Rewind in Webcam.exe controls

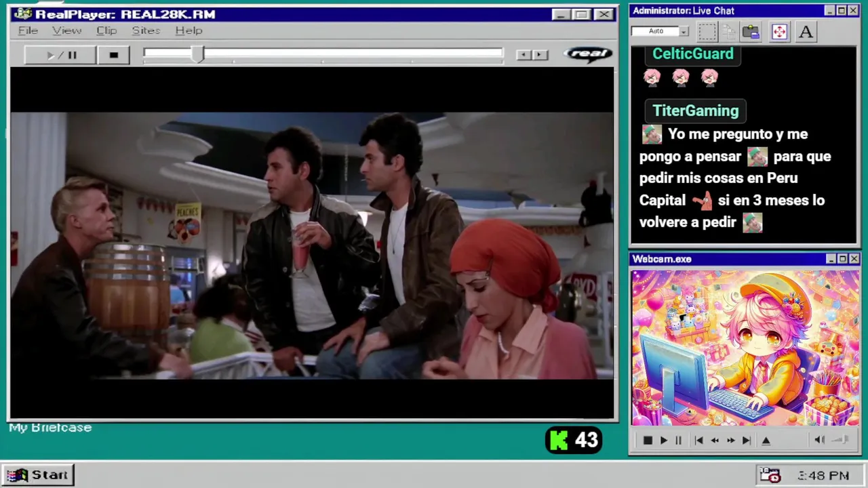tap(715, 441)
